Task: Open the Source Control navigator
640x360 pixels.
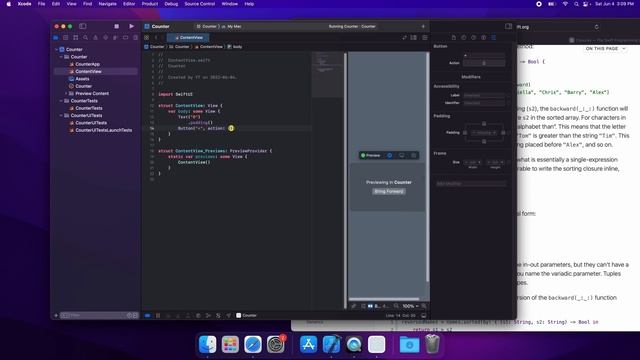Action: (66, 38)
